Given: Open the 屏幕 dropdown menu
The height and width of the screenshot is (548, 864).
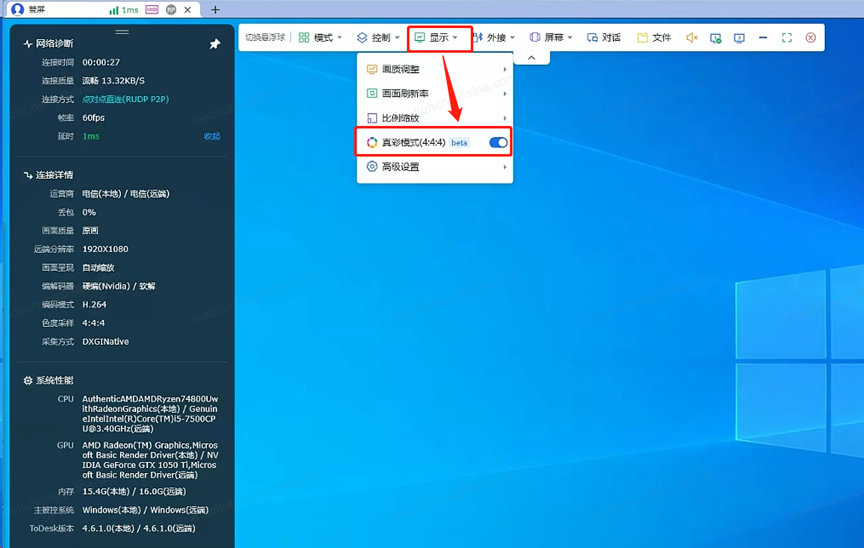Looking at the screenshot, I should tap(551, 38).
